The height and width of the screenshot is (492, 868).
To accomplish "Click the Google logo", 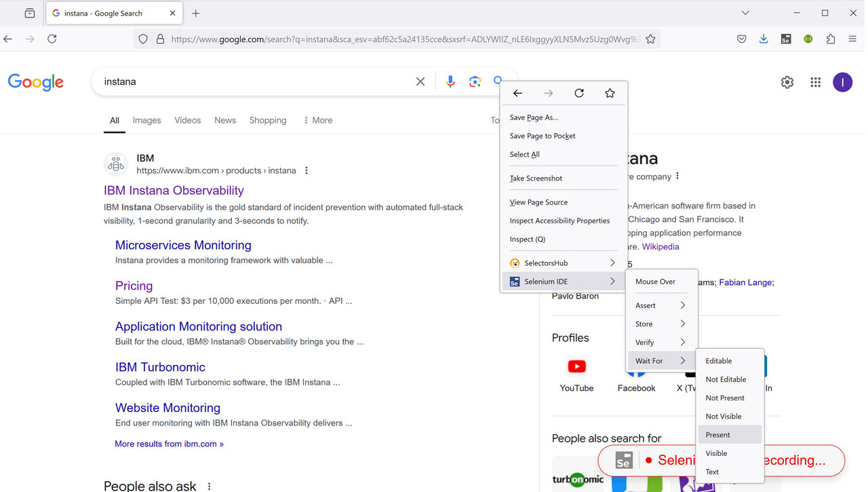I will point(36,82).
